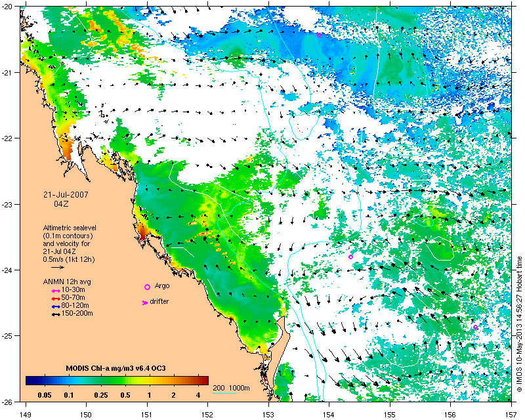Click the magenta 10-30m arrow icon
The height and width of the screenshot is (420, 525).
point(56,291)
